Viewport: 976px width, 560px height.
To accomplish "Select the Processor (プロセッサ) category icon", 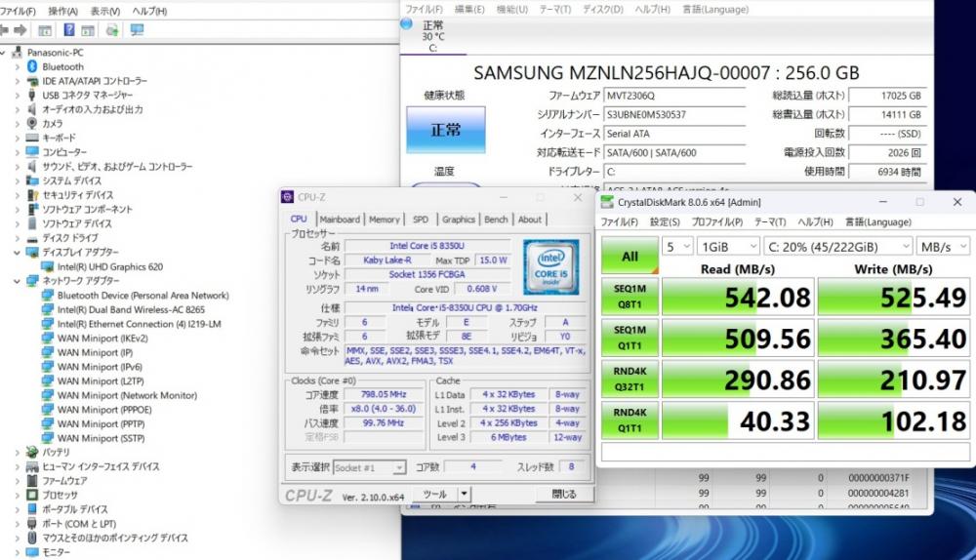I will tap(32, 495).
